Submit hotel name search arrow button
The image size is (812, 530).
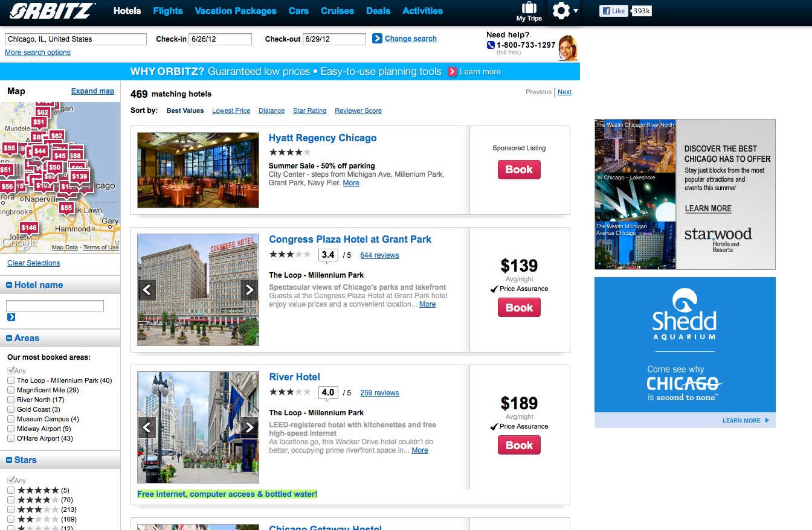[11, 318]
